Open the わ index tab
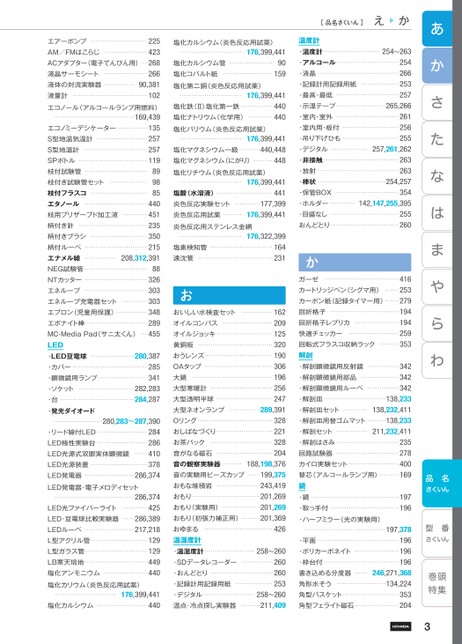Viewport: 462px width, 644px height. click(x=437, y=360)
